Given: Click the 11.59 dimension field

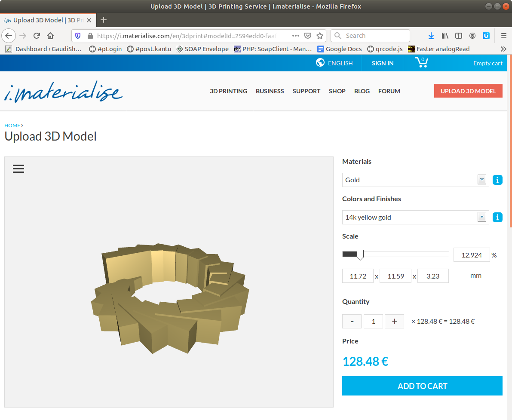Looking at the screenshot, I should [x=395, y=276].
